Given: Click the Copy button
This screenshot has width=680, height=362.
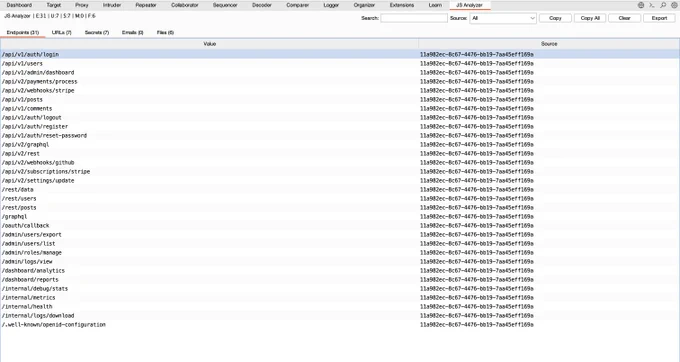Looking at the screenshot, I should (x=555, y=18).
